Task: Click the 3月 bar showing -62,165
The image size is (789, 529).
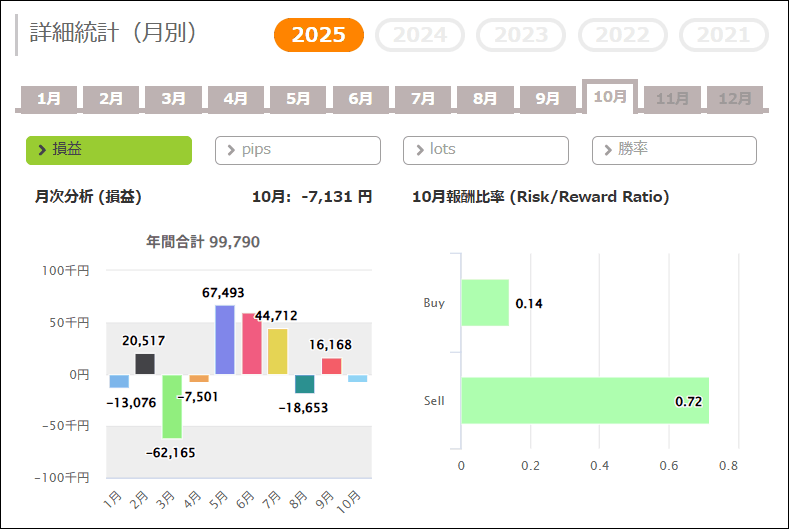Action: 172,406
